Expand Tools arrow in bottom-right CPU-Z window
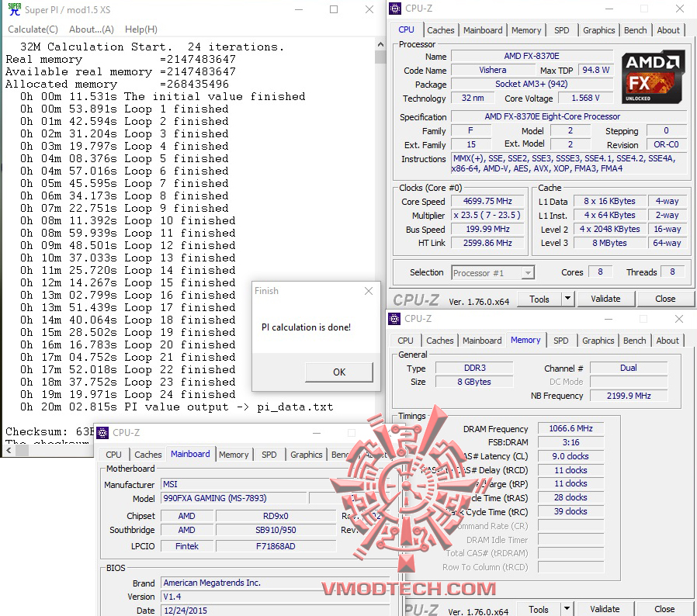The image size is (697, 616). coord(567,609)
